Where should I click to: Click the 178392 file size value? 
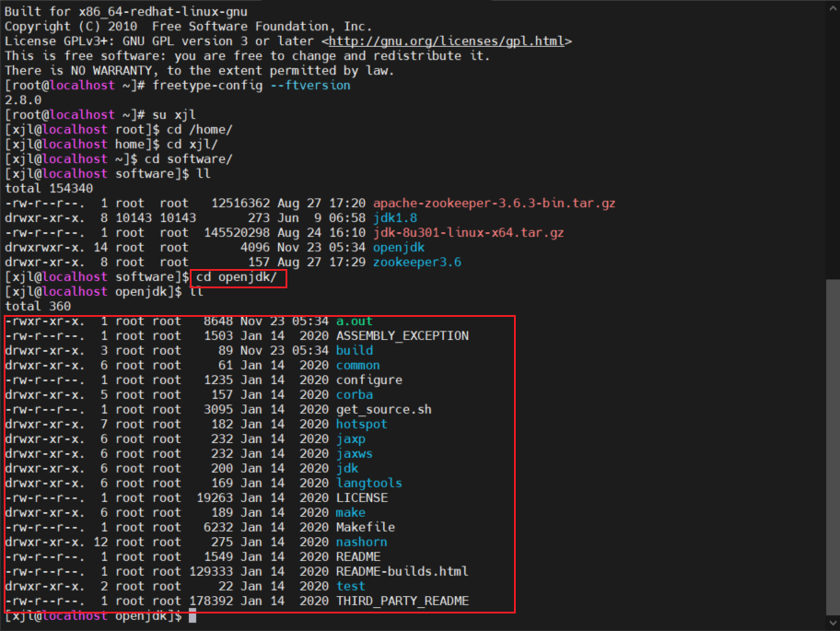coord(211,601)
